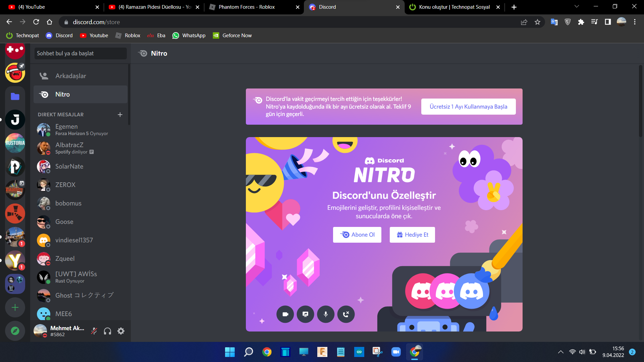Viewport: 644px width, 362px height.
Task: Click Hediye Et gift button
Action: coord(412,235)
